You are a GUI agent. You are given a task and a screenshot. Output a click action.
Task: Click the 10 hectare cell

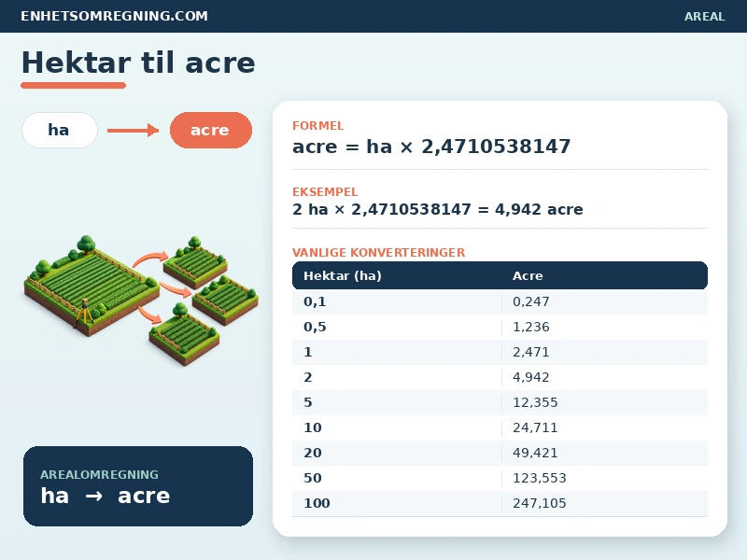coord(313,427)
